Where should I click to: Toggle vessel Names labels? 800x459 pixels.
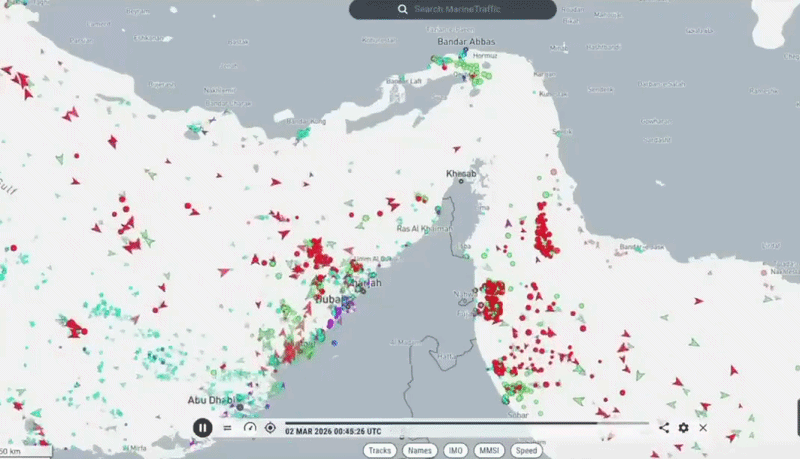(x=420, y=451)
